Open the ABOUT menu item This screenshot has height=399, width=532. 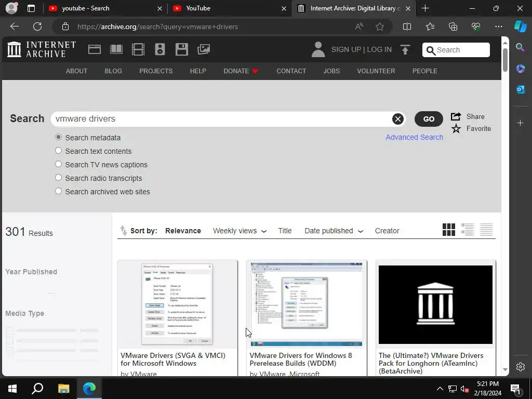coord(77,71)
